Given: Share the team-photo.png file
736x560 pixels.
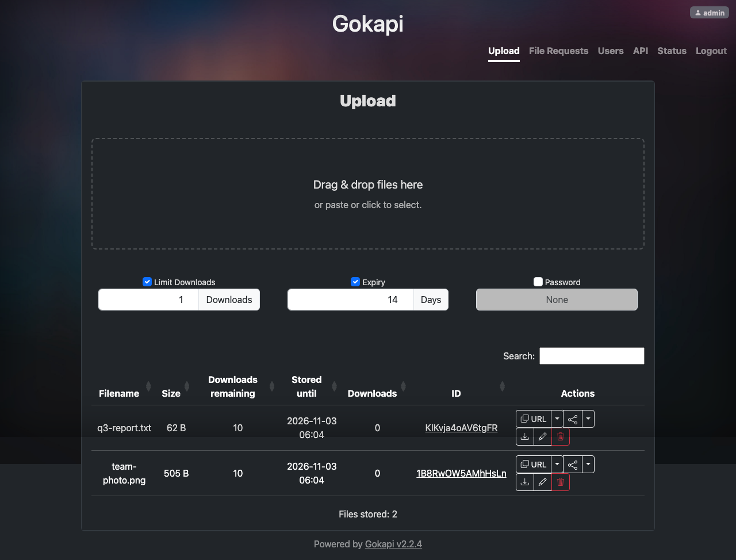Looking at the screenshot, I should click(573, 465).
